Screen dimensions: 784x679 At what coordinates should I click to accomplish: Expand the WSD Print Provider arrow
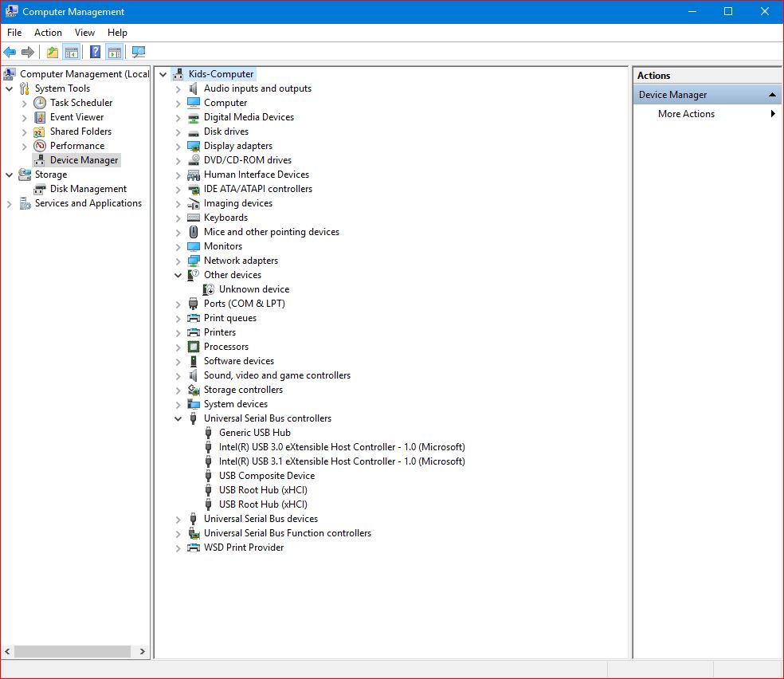178,548
